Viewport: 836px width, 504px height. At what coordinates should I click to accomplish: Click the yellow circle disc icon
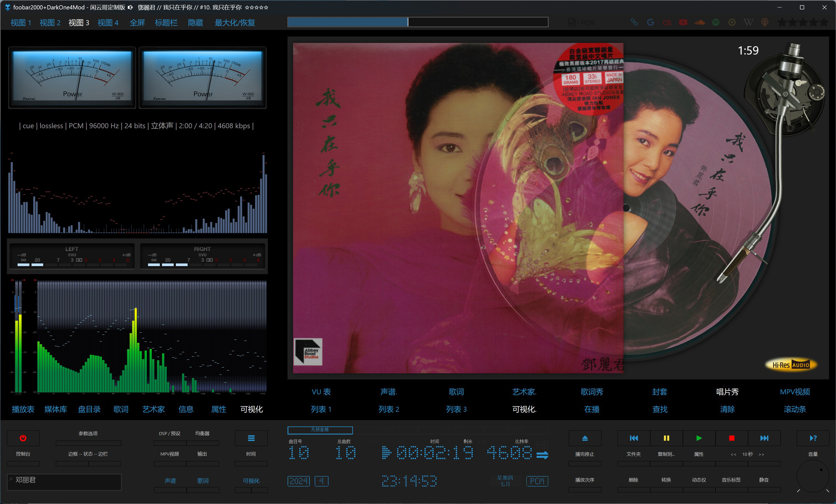[732, 22]
